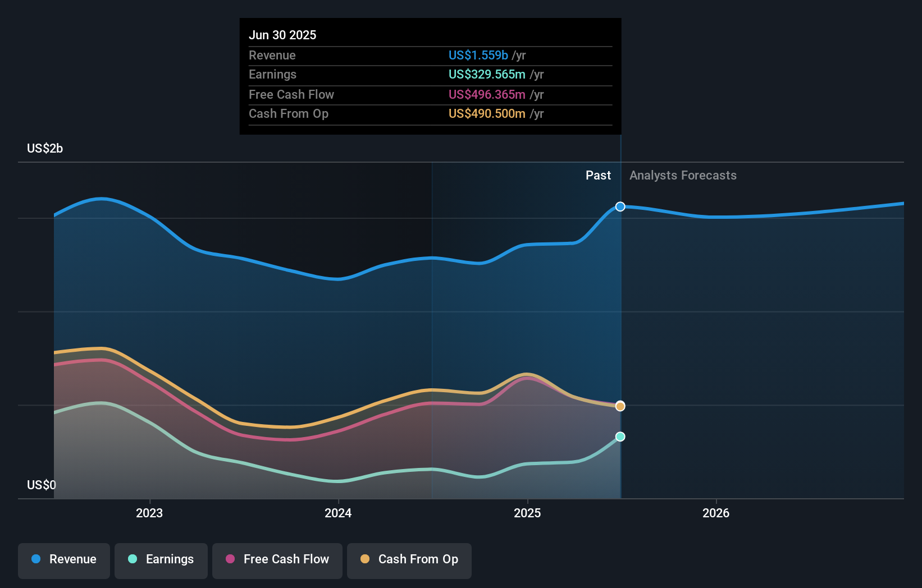The width and height of the screenshot is (922, 588).
Task: Click the 2023 x-axis label
Action: [x=149, y=513]
